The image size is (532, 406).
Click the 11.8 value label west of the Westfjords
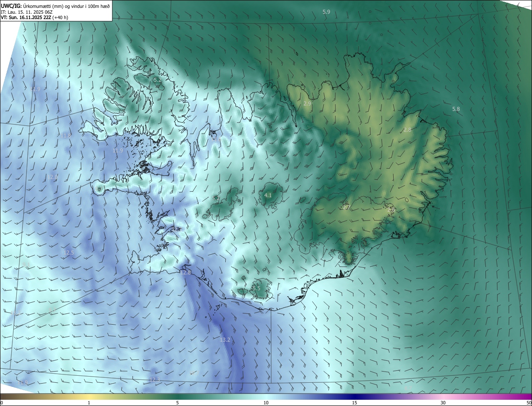66,136
